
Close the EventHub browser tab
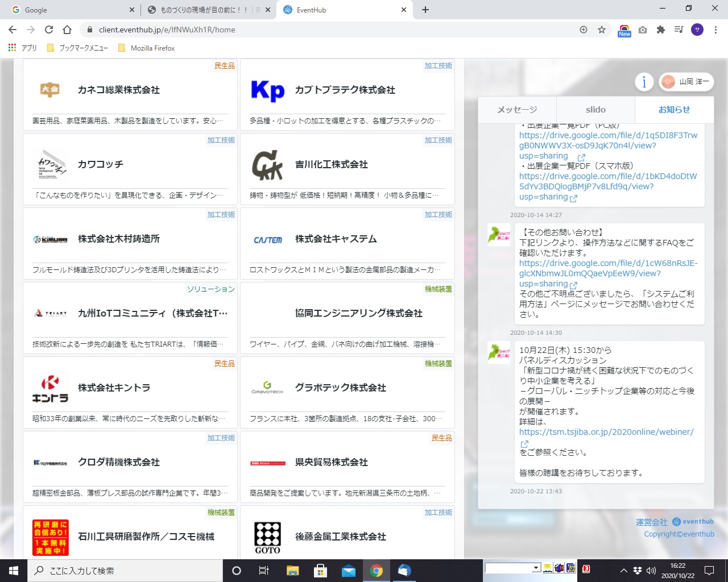click(404, 10)
